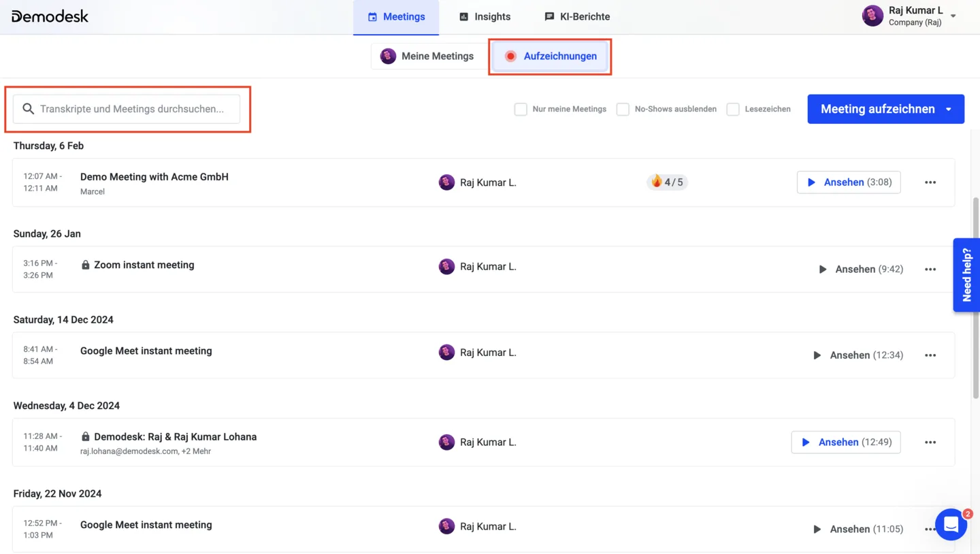Click the search magnifier icon
Viewport: 980px width, 554px height.
click(x=28, y=109)
